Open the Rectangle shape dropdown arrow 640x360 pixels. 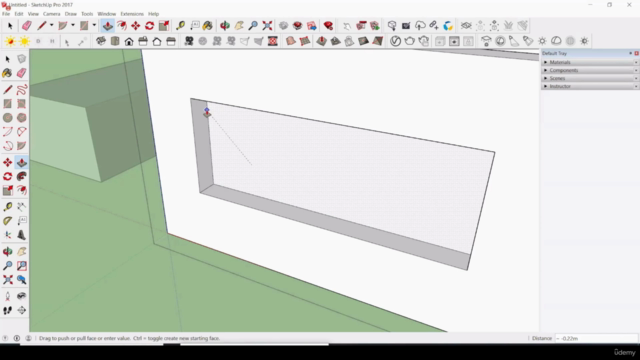[94, 25]
